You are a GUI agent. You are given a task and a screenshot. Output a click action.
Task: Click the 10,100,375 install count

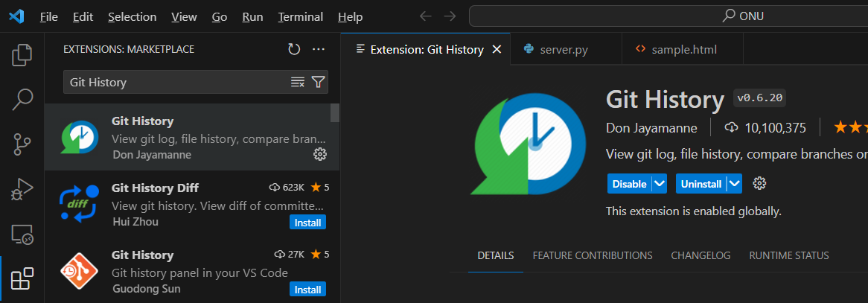(x=775, y=129)
